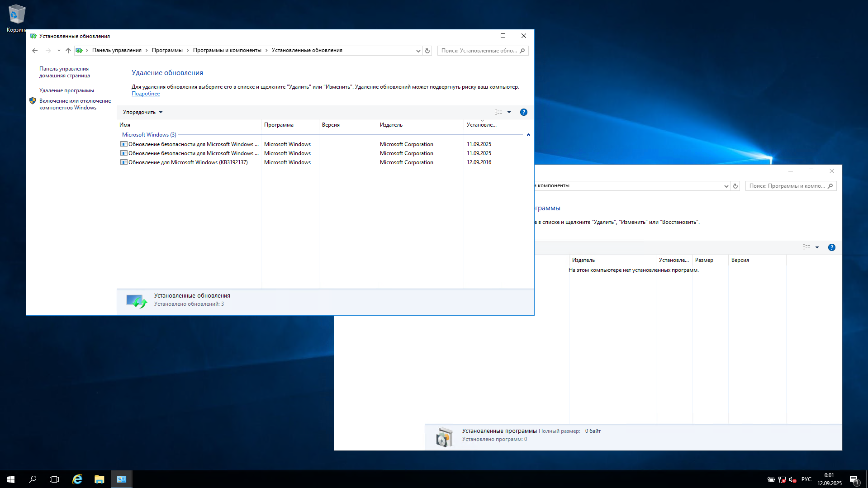Image resolution: width=868 pixels, height=488 pixels.
Task: Select the Установленные обновления breadcrumb
Action: pos(307,50)
